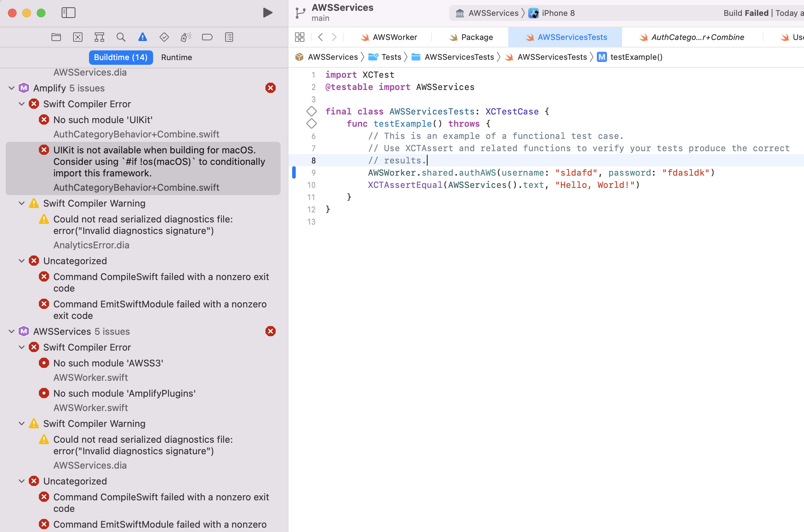Collapse the Amplify 5 issues group
804x532 pixels.
pos(12,88)
